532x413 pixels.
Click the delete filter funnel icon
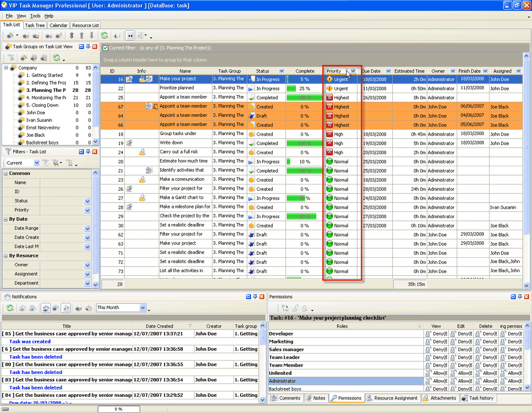[x=69, y=163]
